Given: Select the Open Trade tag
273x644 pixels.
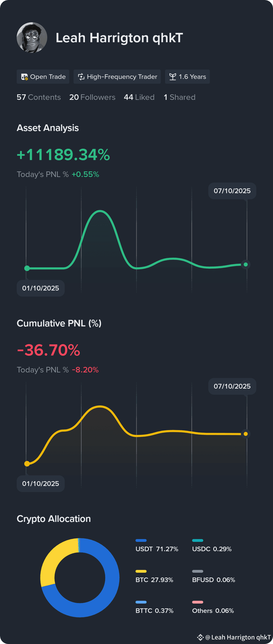Looking at the screenshot, I should (43, 77).
